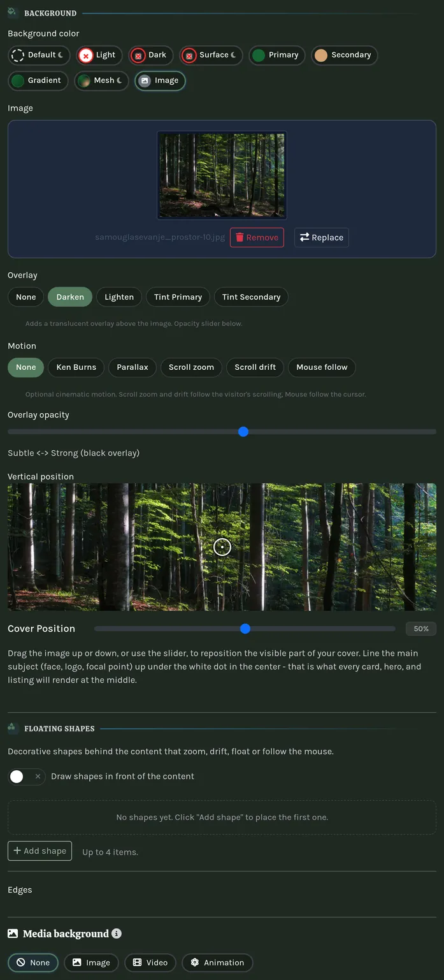Set overlay to None
The height and width of the screenshot is (980, 444).
pos(26,297)
